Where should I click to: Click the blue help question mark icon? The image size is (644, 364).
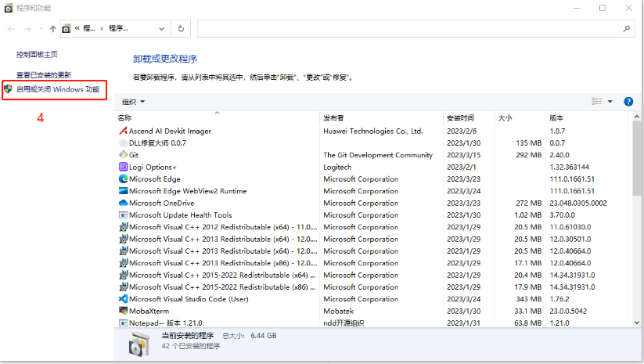click(628, 102)
